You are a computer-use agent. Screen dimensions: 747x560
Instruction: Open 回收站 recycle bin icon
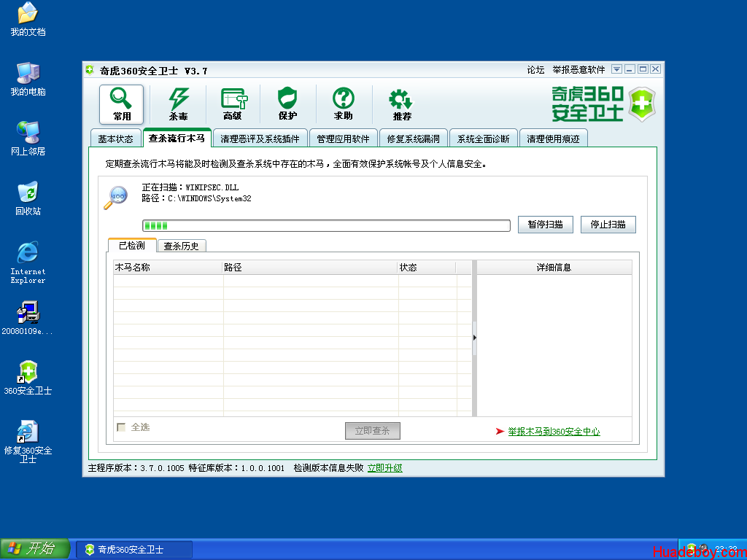click(x=28, y=198)
